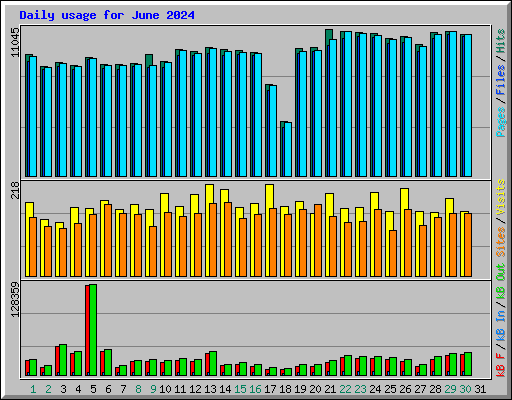Click day 19 on the date axis

pyautogui.click(x=300, y=389)
